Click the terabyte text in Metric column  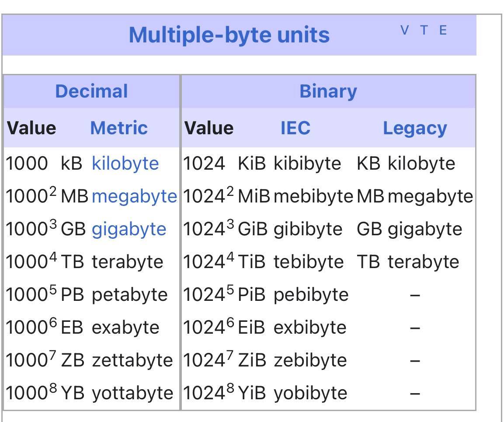click(127, 262)
